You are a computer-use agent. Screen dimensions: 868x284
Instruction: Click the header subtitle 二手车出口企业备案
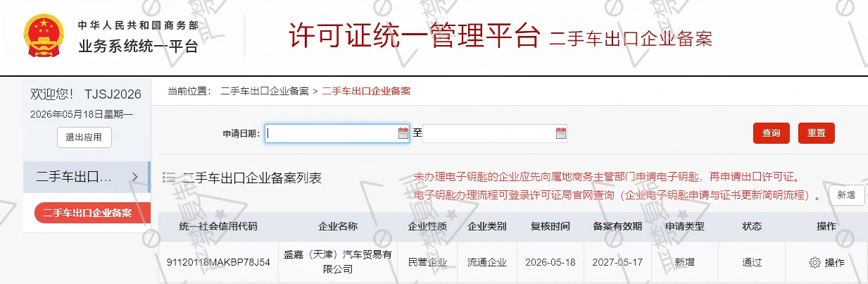click(631, 38)
